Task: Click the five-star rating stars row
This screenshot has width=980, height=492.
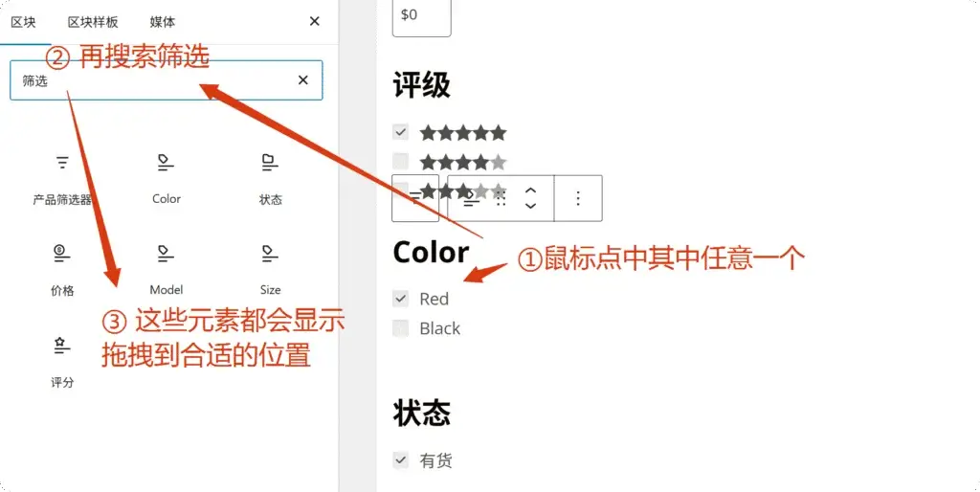Action: (x=462, y=132)
